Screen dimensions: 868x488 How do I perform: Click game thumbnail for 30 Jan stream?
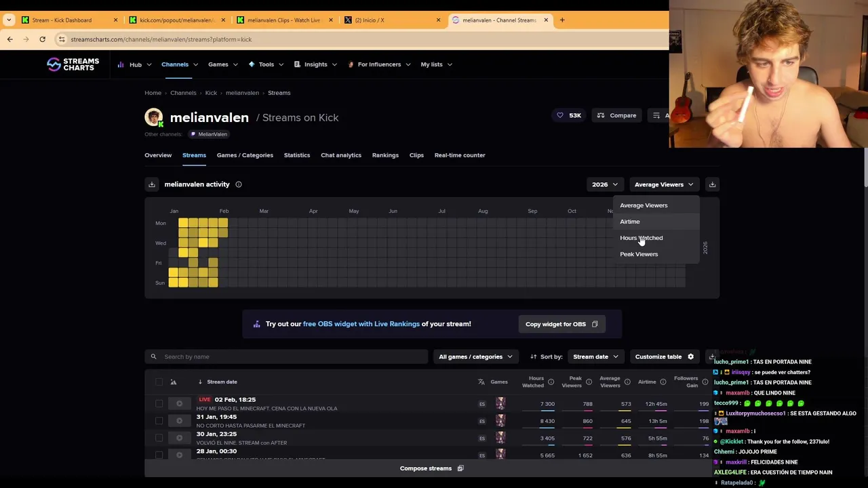(x=500, y=439)
